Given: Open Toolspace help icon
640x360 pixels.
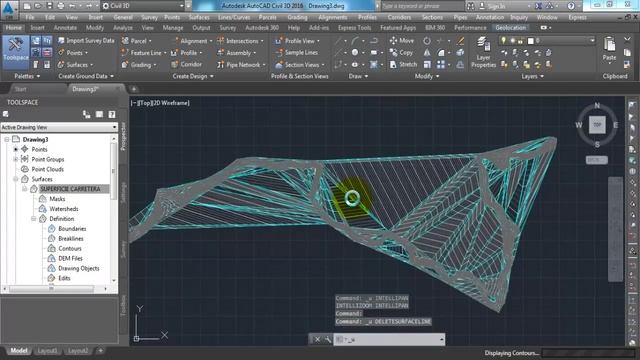Looking at the screenshot, I should [x=112, y=115].
